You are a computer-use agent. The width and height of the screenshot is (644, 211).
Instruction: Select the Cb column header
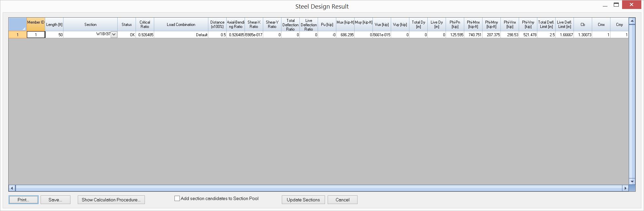coord(583,25)
